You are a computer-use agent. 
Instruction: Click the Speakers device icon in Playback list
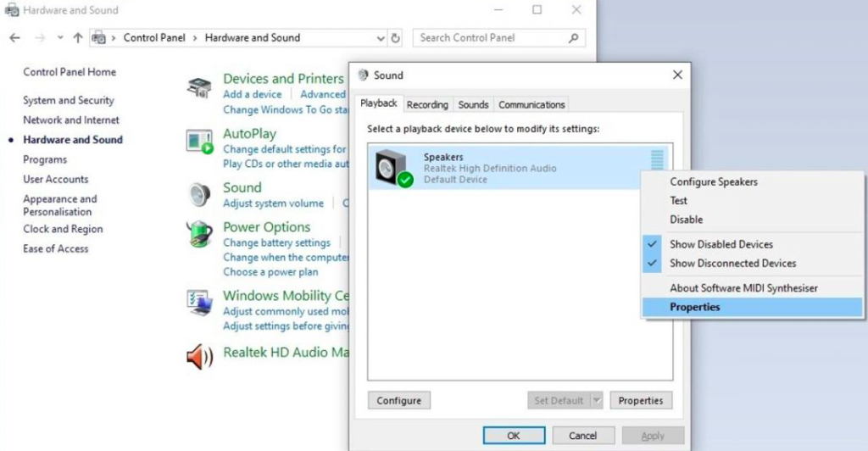393,168
